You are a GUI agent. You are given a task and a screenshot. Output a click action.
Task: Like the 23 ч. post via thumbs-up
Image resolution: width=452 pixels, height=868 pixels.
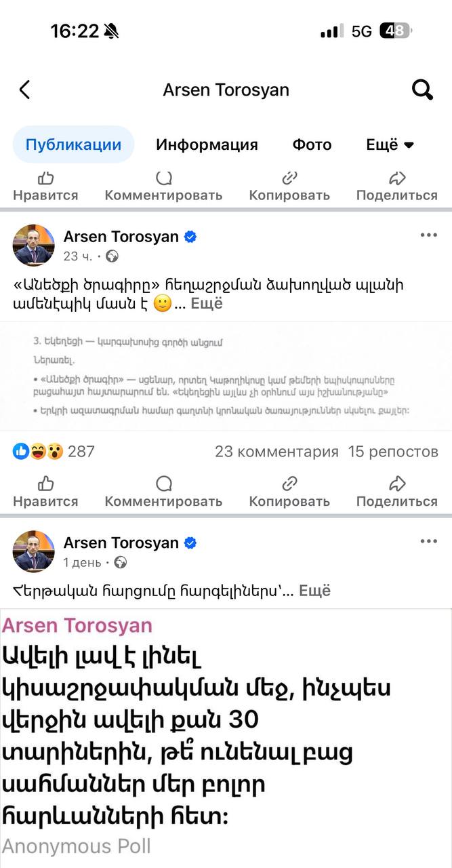click(45, 492)
